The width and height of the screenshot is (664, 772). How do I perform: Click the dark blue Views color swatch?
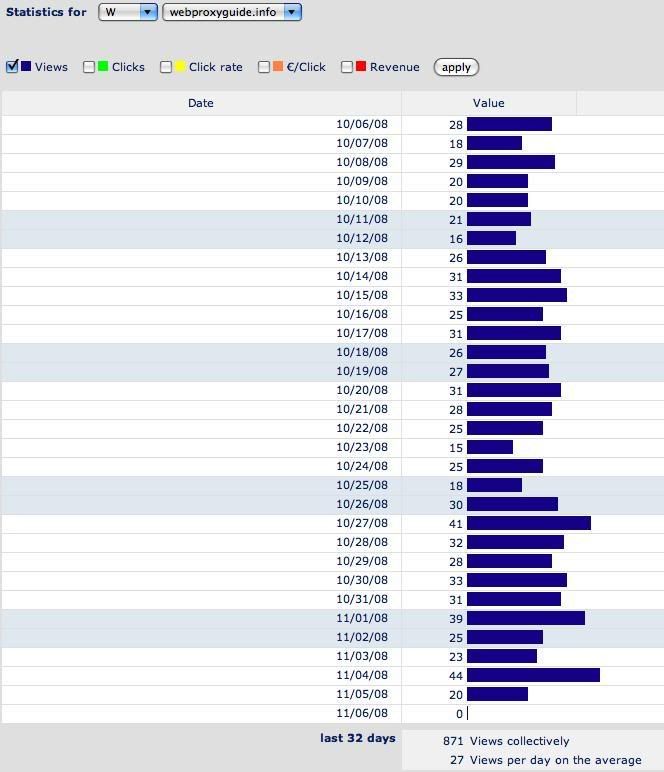(26, 67)
